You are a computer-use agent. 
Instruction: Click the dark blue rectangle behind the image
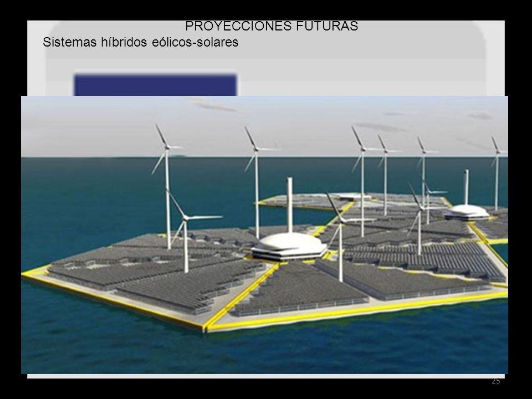point(155,85)
